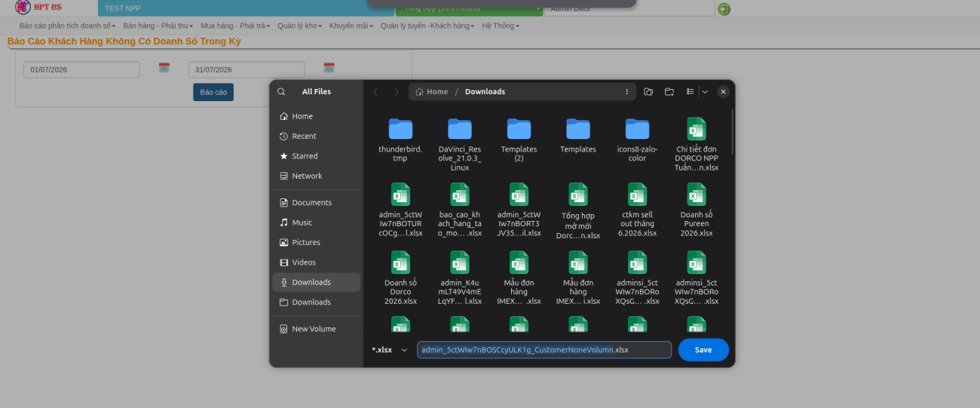
Task: Open Music in the sidebar
Action: pos(316,222)
